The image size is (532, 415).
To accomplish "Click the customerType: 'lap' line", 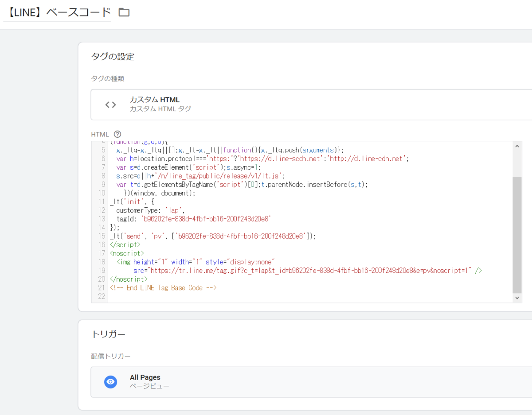I will click(150, 210).
